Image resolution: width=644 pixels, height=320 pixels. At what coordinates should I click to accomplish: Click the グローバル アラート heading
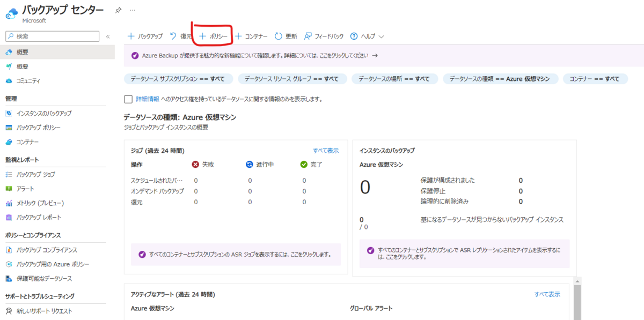pos(371,308)
